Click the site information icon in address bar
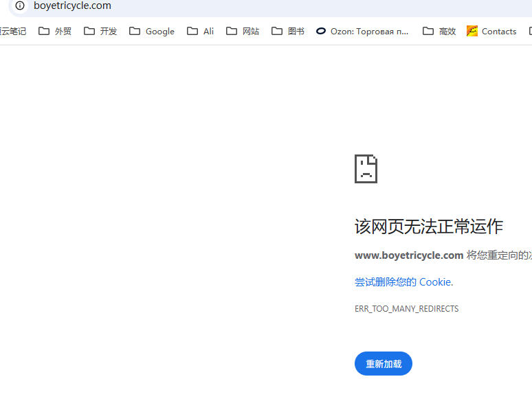 point(20,5)
